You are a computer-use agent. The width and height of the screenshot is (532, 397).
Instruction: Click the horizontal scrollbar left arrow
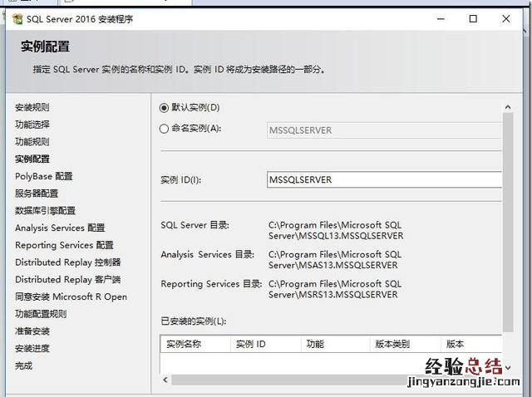165,380
